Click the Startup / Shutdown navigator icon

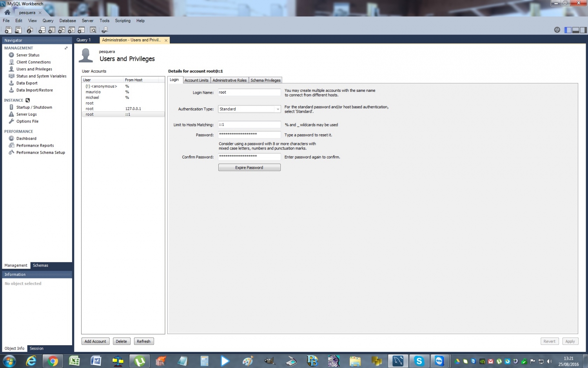[11, 107]
